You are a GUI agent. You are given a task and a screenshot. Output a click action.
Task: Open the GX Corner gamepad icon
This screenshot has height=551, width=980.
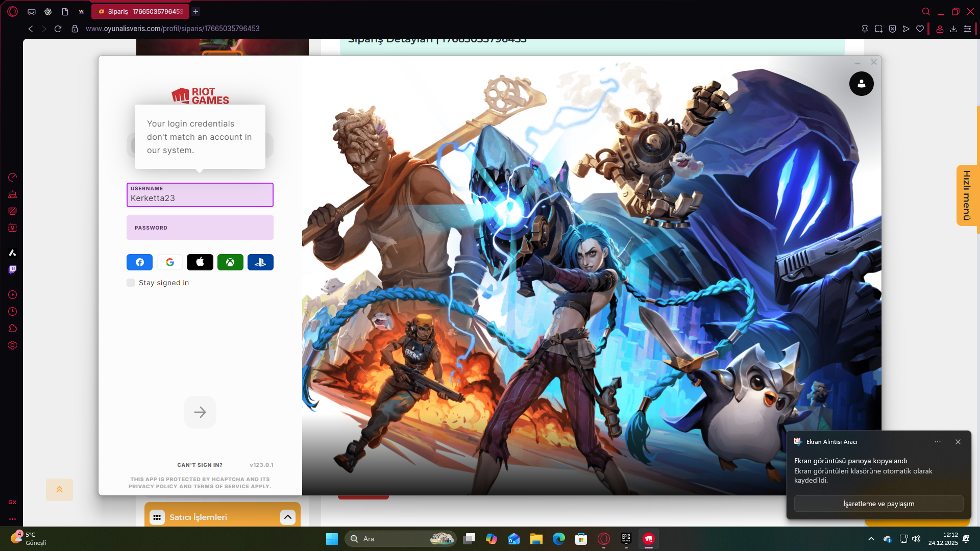(32, 11)
